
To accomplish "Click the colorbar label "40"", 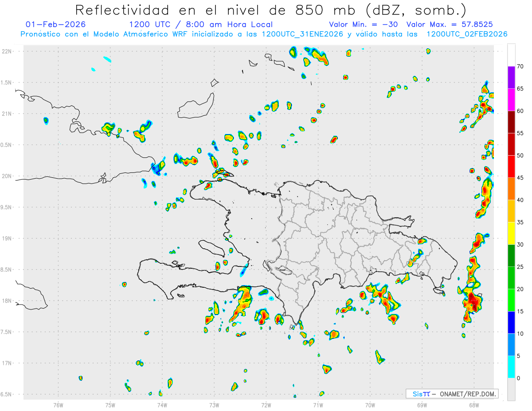I will tap(520, 200).
